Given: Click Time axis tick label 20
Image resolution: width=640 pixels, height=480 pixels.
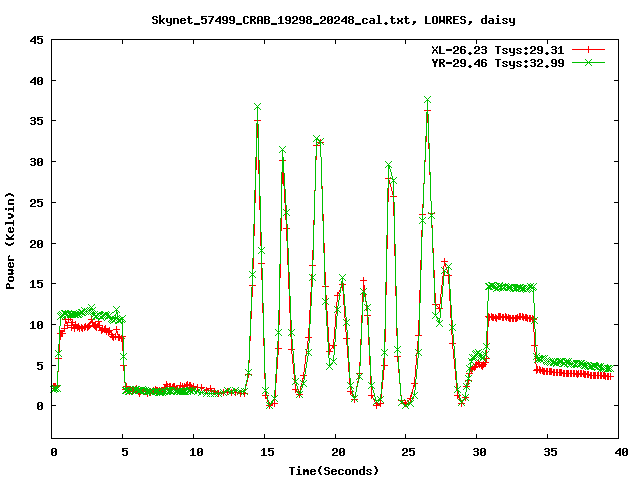Looking at the screenshot, I should 338,452.
